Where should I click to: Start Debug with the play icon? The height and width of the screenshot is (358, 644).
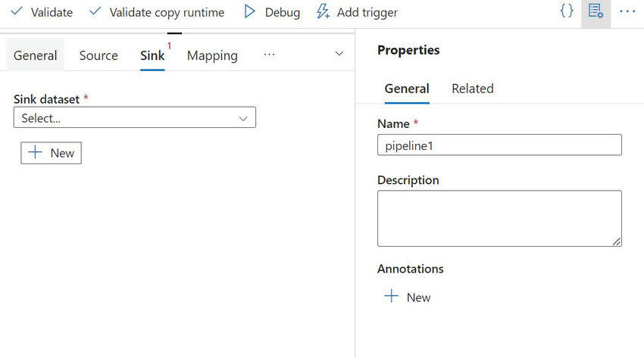tap(249, 12)
